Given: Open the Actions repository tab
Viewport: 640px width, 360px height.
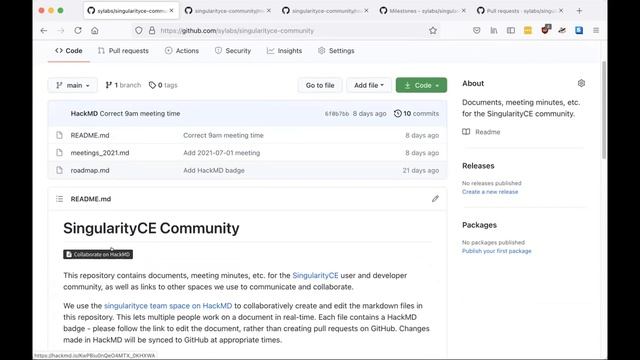Looking at the screenshot, I should point(182,51).
